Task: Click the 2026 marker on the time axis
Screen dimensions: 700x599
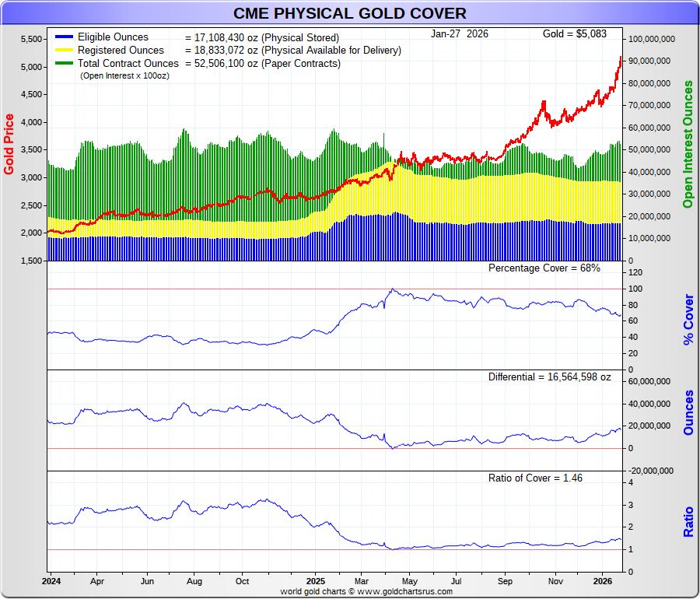Action: pyautogui.click(x=603, y=580)
